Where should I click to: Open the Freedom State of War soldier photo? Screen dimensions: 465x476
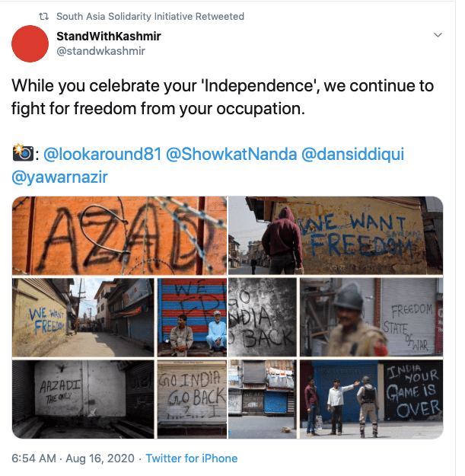coord(371,317)
